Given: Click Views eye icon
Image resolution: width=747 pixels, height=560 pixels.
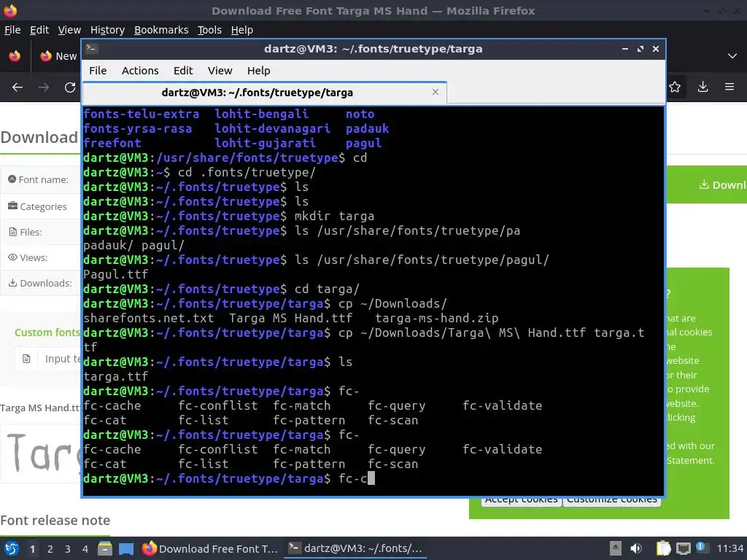Looking at the screenshot, I should (x=13, y=257).
